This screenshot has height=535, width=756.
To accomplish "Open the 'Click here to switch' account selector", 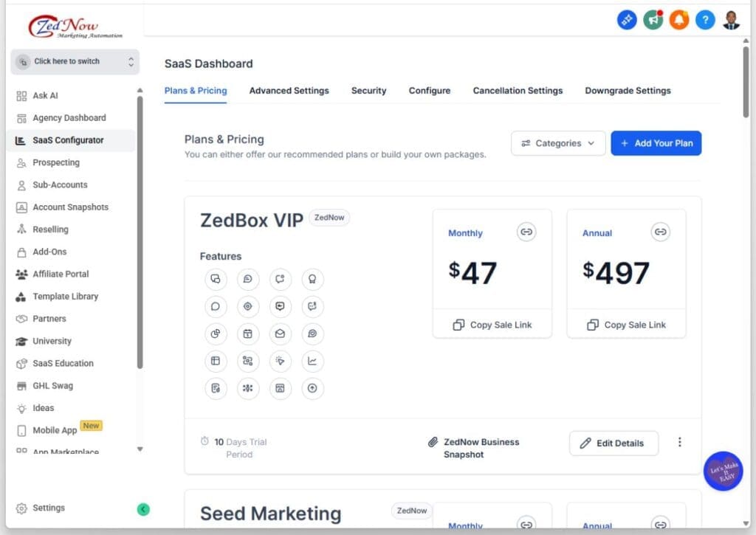I will 75,62.
